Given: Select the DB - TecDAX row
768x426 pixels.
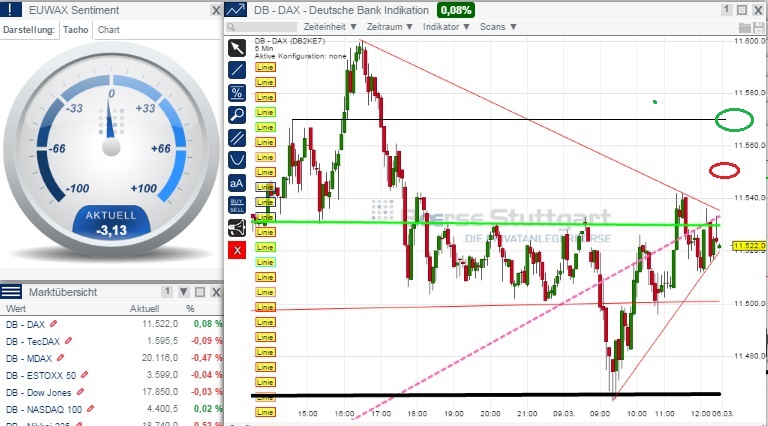Looking at the screenshot, I should point(112,341).
